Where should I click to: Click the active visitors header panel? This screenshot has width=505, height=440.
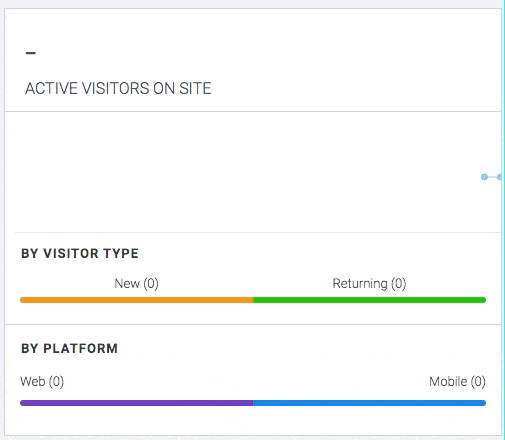(253, 60)
